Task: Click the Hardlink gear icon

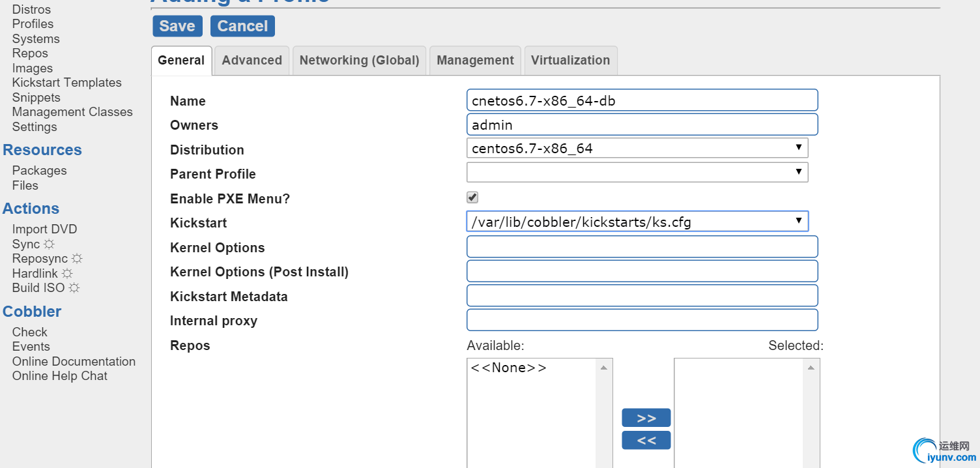Action: [x=67, y=274]
